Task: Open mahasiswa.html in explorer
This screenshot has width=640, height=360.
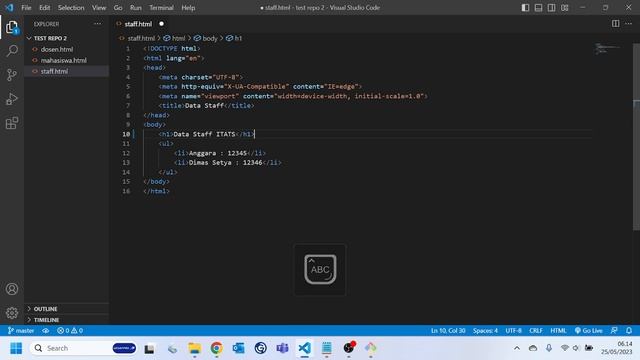Action: pos(63,60)
